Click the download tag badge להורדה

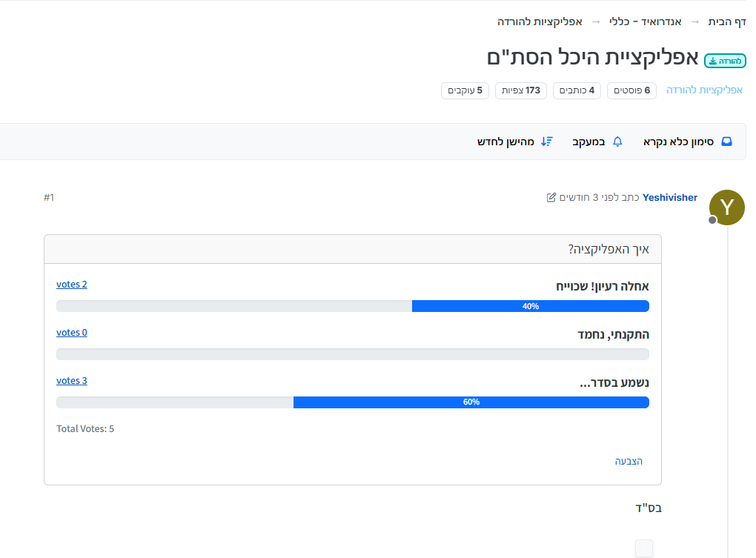point(725,62)
